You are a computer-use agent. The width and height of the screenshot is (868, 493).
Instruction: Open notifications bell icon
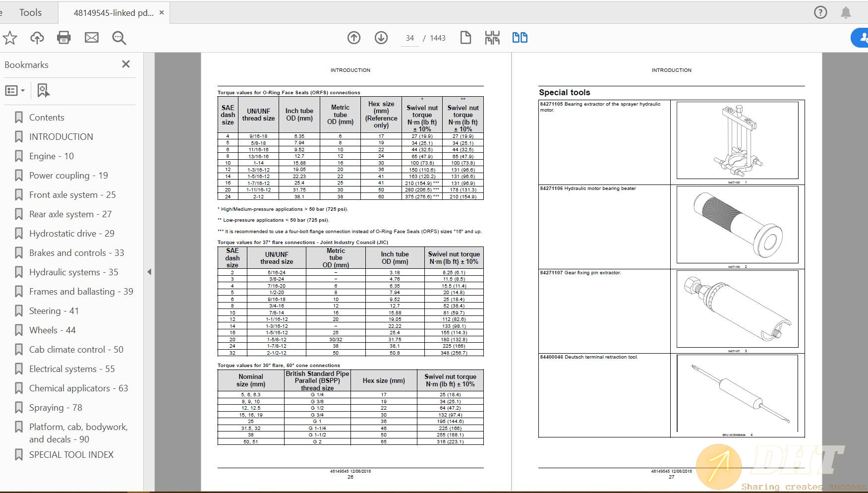(x=846, y=12)
